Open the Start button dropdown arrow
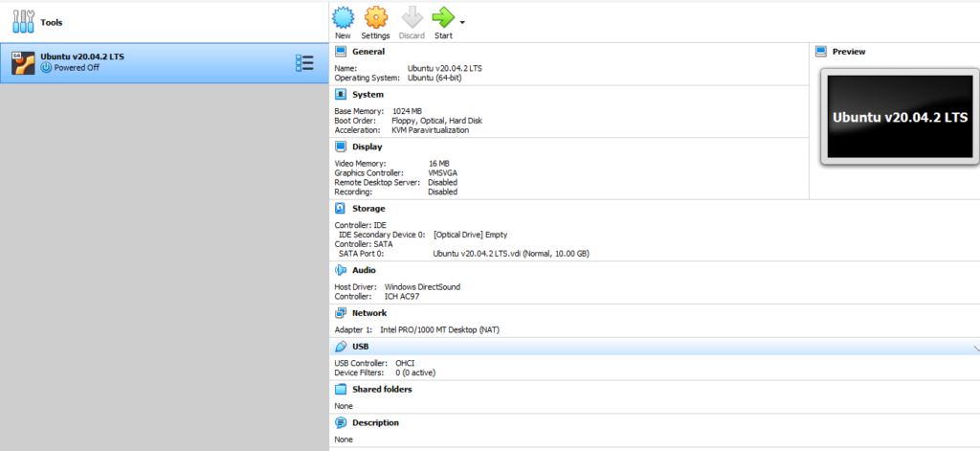The image size is (980, 451). [x=463, y=21]
